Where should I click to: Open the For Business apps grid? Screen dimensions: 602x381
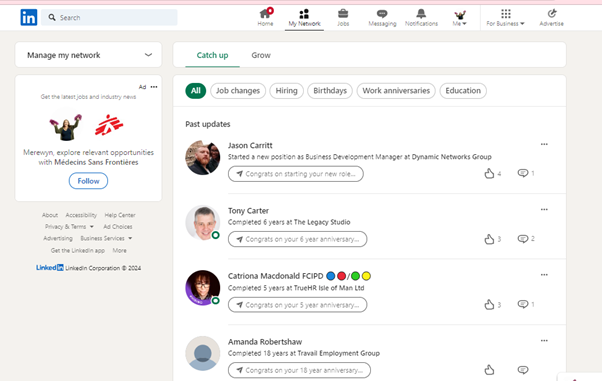(505, 18)
